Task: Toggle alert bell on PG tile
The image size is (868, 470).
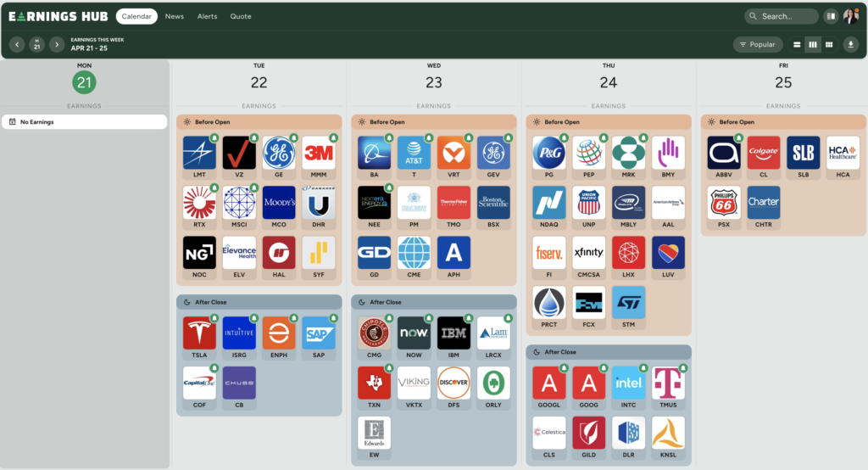Action: [x=564, y=137]
